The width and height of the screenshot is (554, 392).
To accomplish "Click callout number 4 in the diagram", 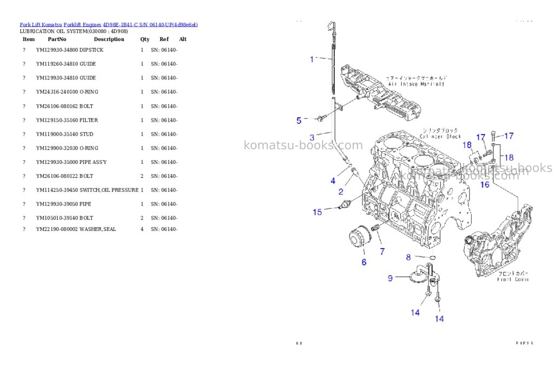I will (x=333, y=181).
